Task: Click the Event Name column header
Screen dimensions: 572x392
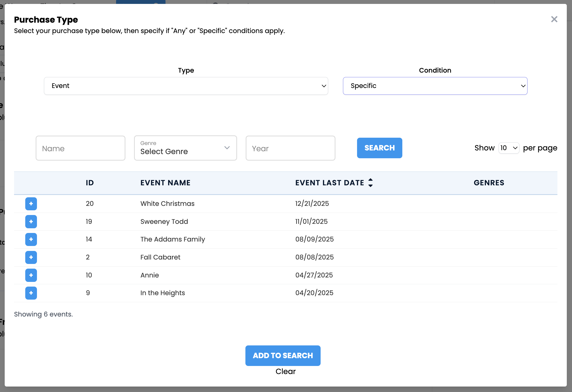Action: point(165,183)
